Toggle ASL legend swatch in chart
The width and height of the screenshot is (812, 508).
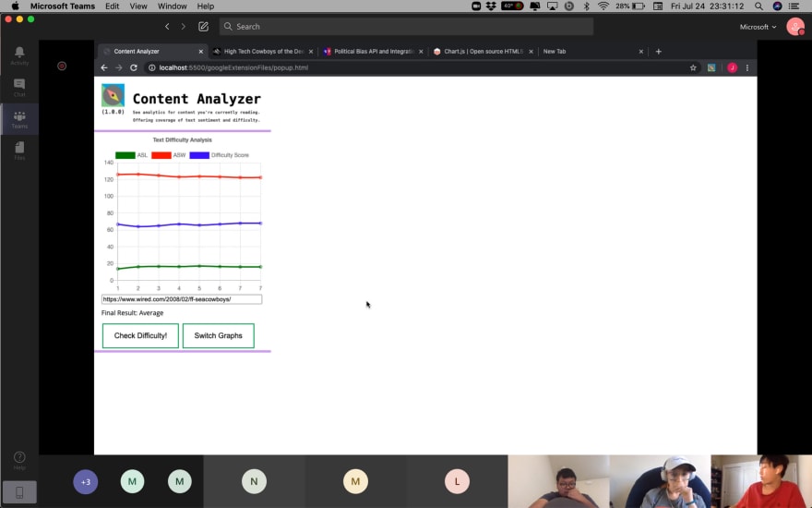[125, 155]
